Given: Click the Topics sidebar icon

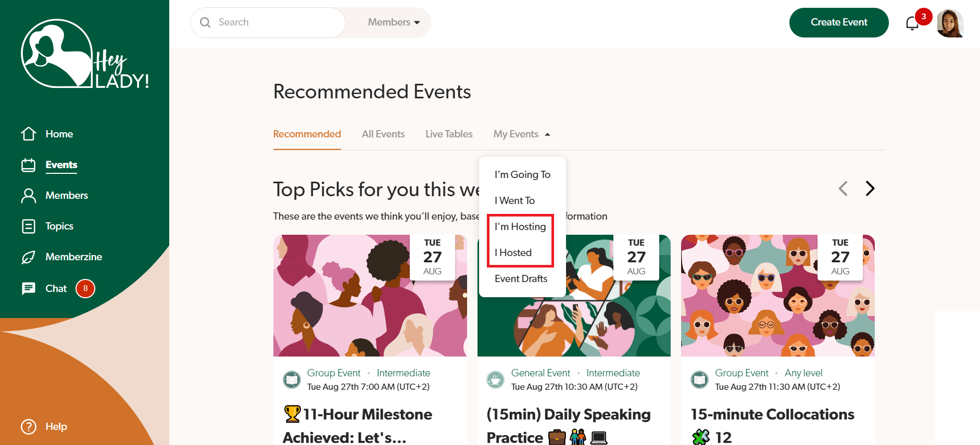Looking at the screenshot, I should 29,226.
